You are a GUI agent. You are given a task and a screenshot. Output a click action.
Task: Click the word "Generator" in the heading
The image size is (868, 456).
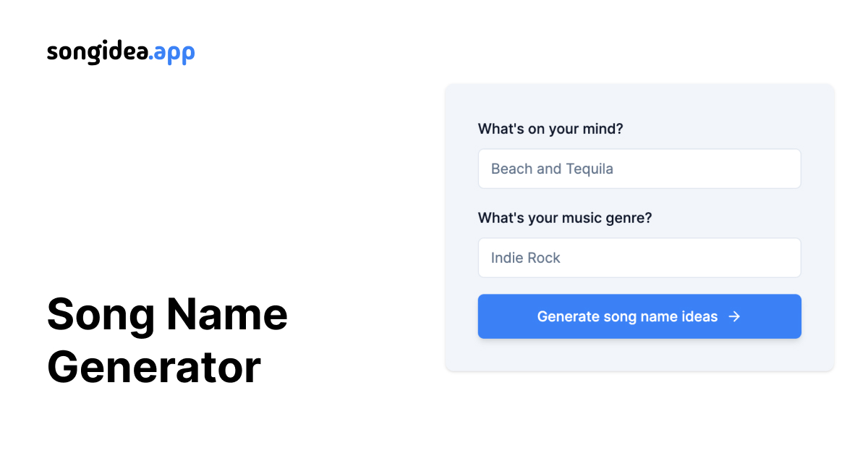154,368
